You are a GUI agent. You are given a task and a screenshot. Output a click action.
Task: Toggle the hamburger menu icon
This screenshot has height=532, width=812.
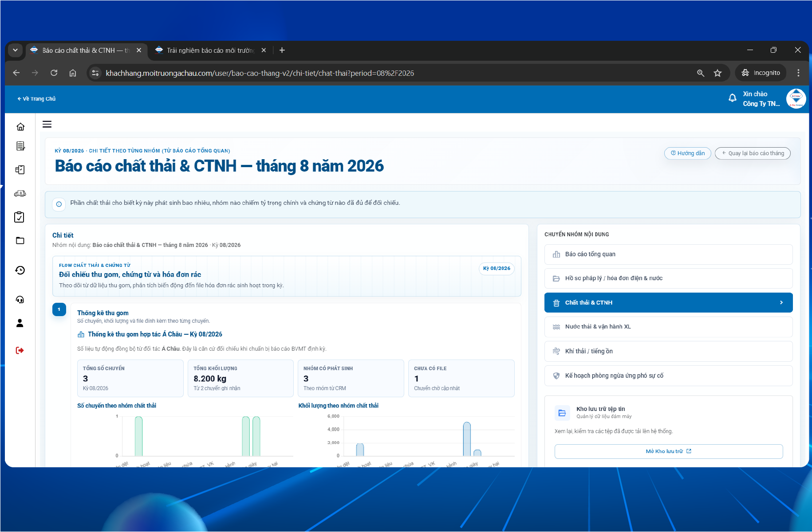47,124
